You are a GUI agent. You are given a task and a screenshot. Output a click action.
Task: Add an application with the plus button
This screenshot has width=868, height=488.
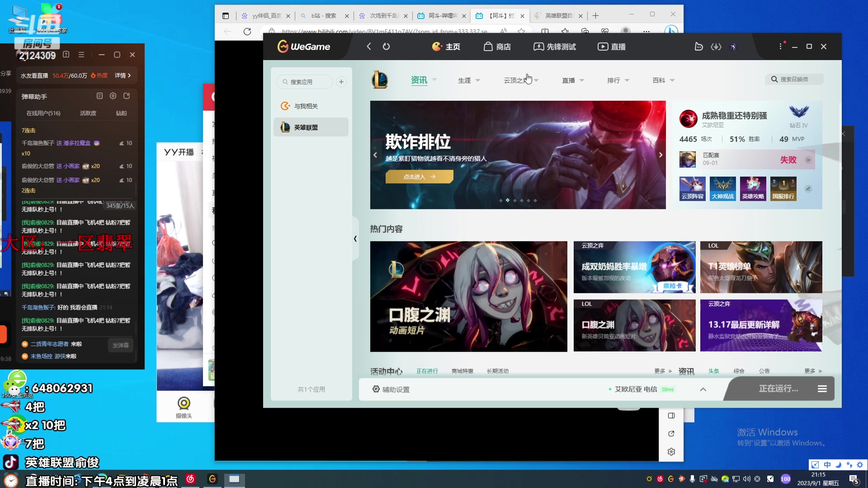coord(341,82)
